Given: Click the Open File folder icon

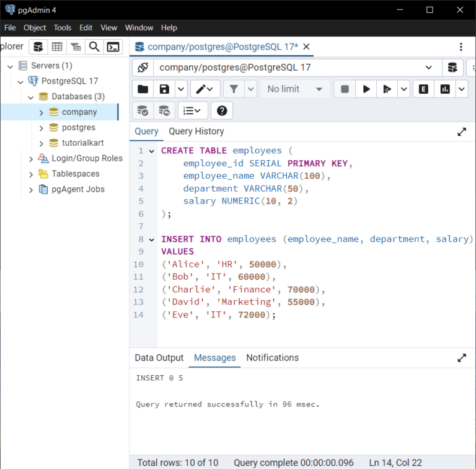Looking at the screenshot, I should (x=143, y=89).
